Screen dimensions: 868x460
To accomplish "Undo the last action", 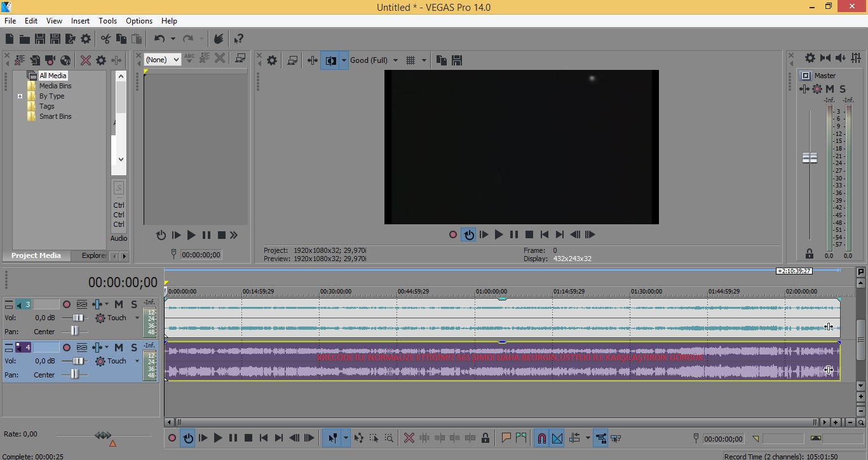I will (159, 39).
